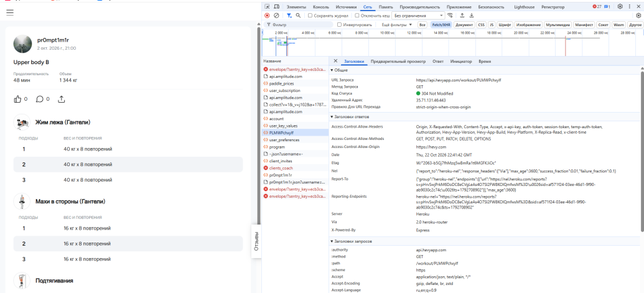Screen dimensions: 644x293
Task: Toggle the Все request type filter
Action: point(422,25)
